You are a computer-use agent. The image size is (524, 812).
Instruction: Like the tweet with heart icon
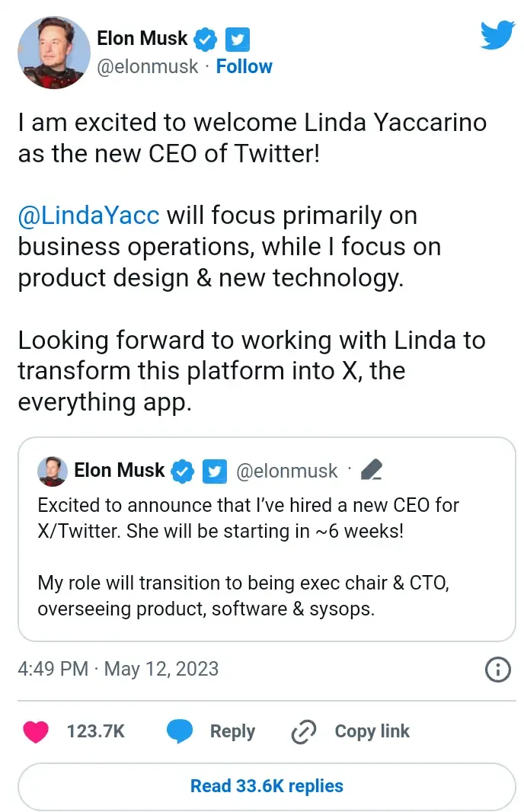[x=36, y=731]
